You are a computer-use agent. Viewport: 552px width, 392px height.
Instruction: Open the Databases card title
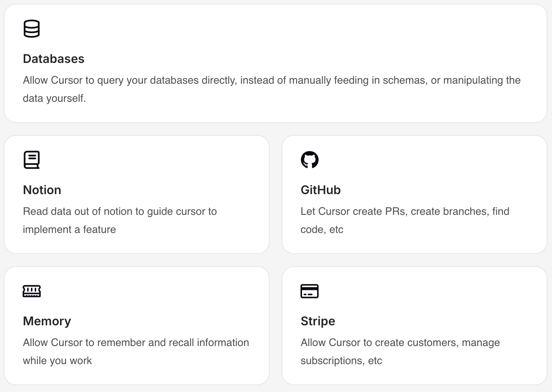pos(54,59)
